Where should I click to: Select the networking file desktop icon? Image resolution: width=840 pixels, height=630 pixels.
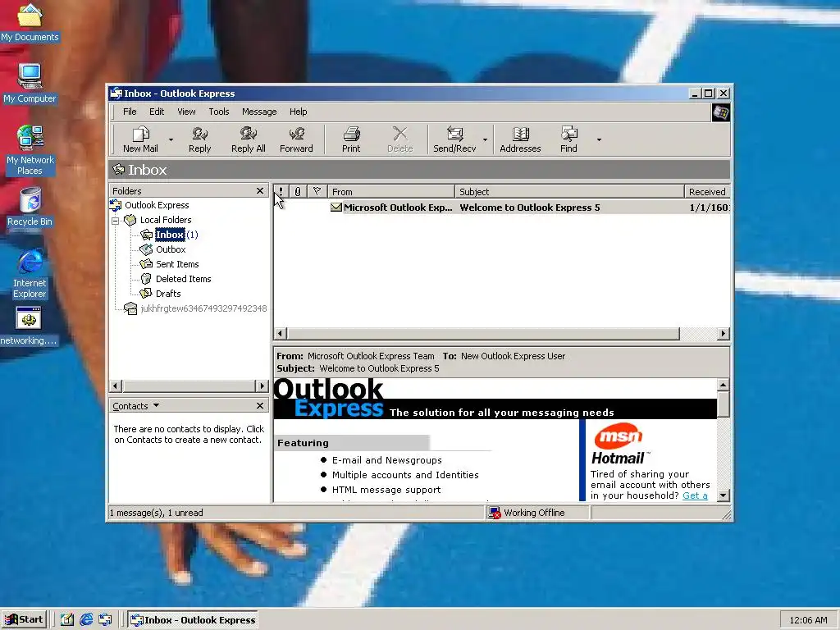pyautogui.click(x=29, y=326)
